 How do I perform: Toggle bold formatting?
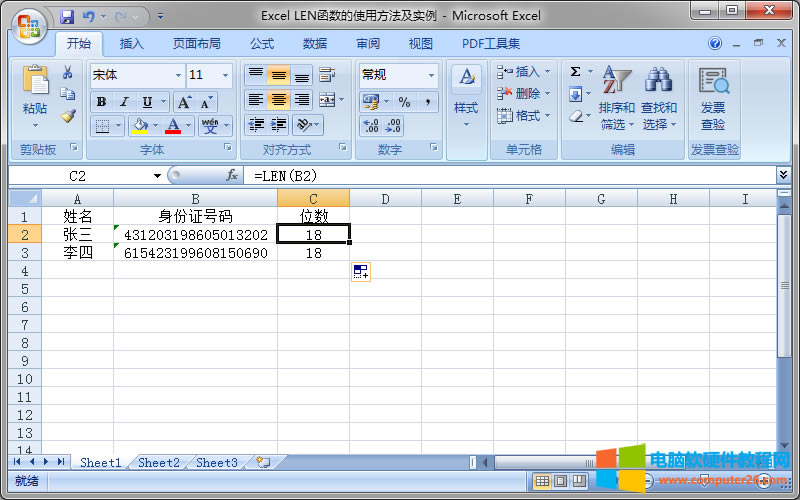pos(101,102)
